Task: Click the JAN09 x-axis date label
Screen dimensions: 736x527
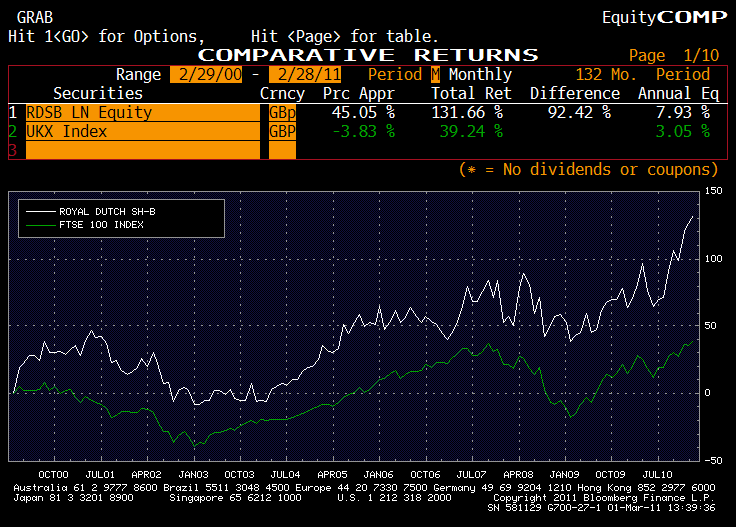Action: (564, 474)
